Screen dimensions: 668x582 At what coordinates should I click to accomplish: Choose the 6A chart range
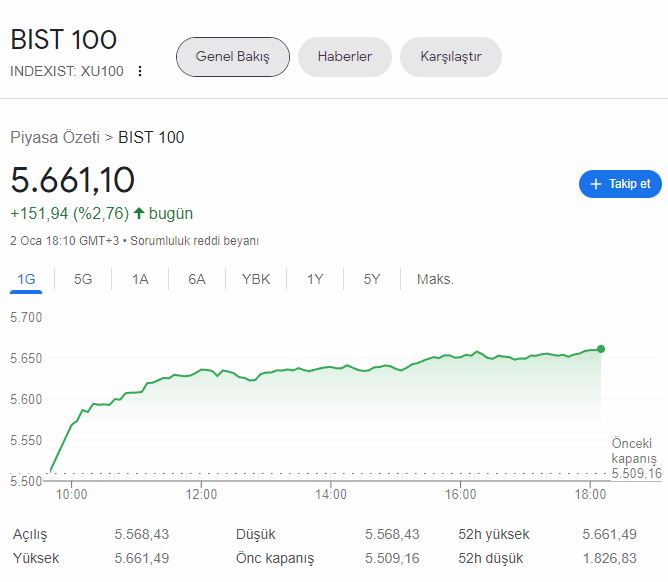point(197,279)
